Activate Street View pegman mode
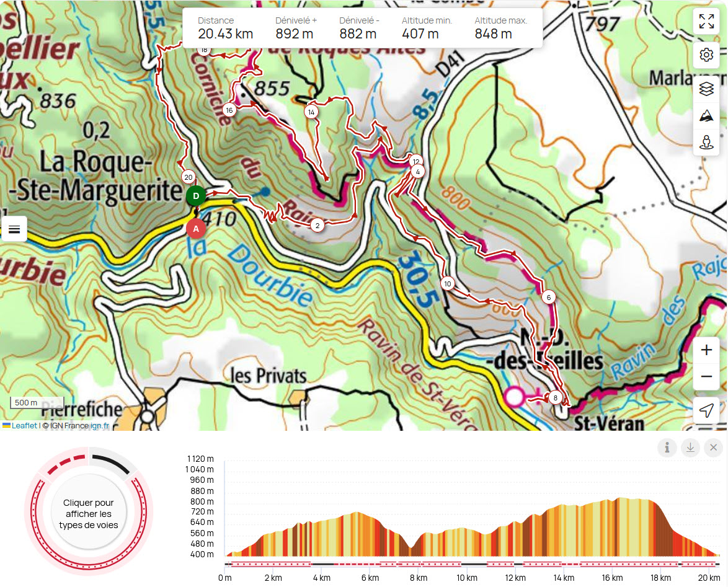Image resolution: width=728 pixels, height=587 pixels. (706, 143)
